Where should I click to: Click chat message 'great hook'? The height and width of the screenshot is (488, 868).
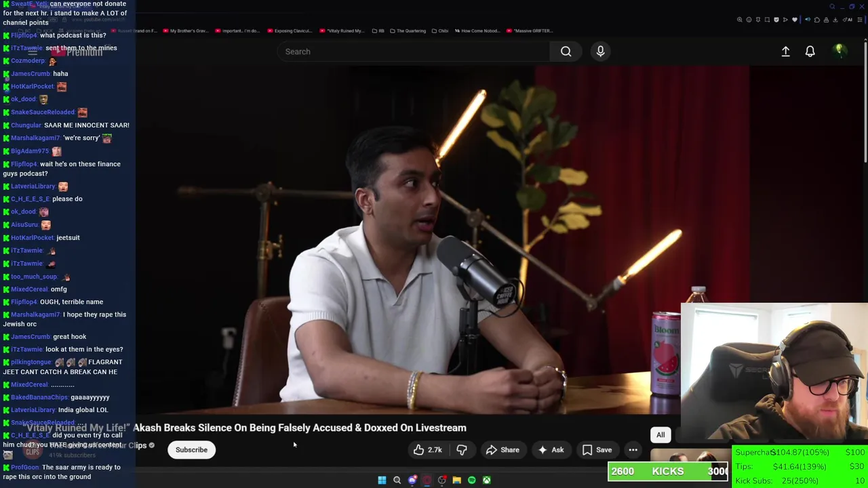coord(69,336)
